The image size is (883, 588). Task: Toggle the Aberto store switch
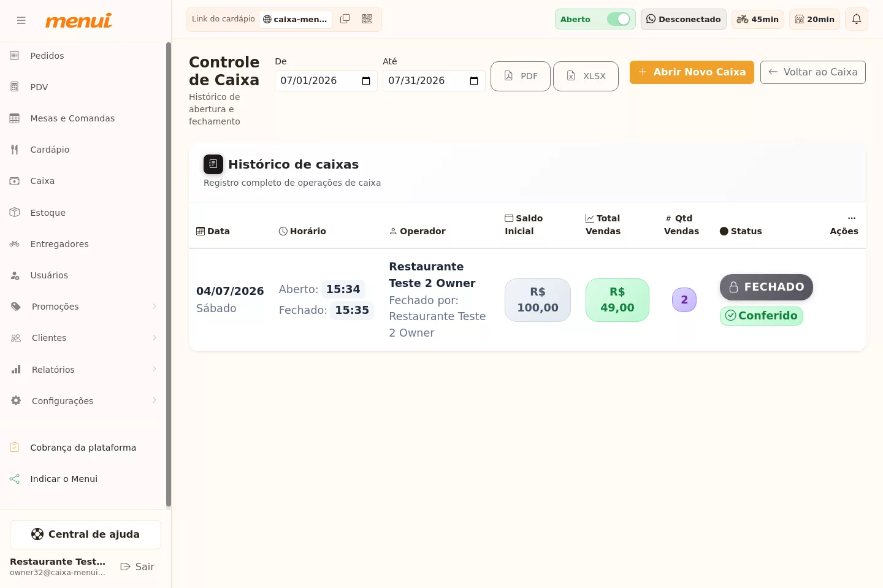(619, 19)
